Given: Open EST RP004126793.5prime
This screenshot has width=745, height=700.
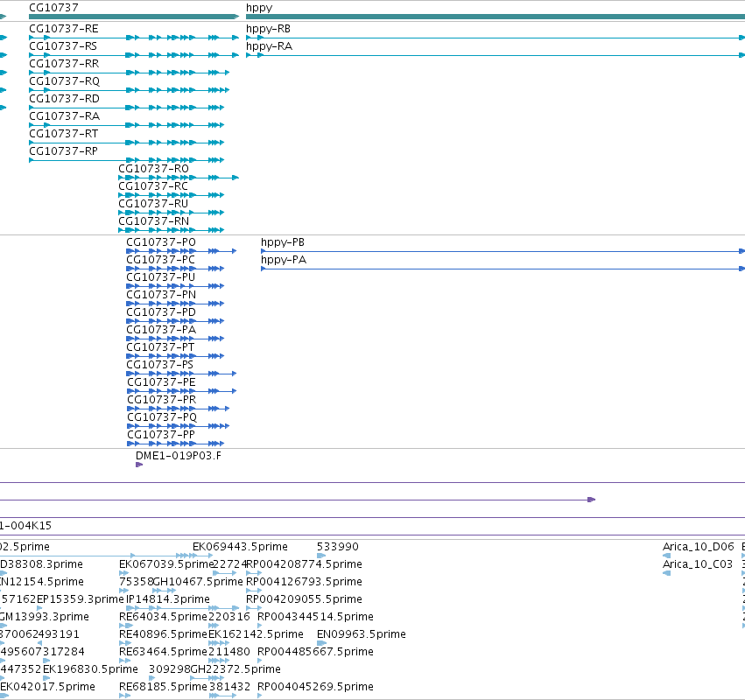Looking at the screenshot, I should click(x=304, y=582).
